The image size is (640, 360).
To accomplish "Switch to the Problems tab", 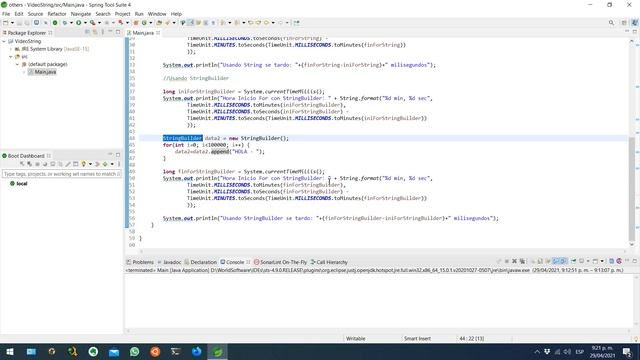I will pyautogui.click(x=140, y=262).
